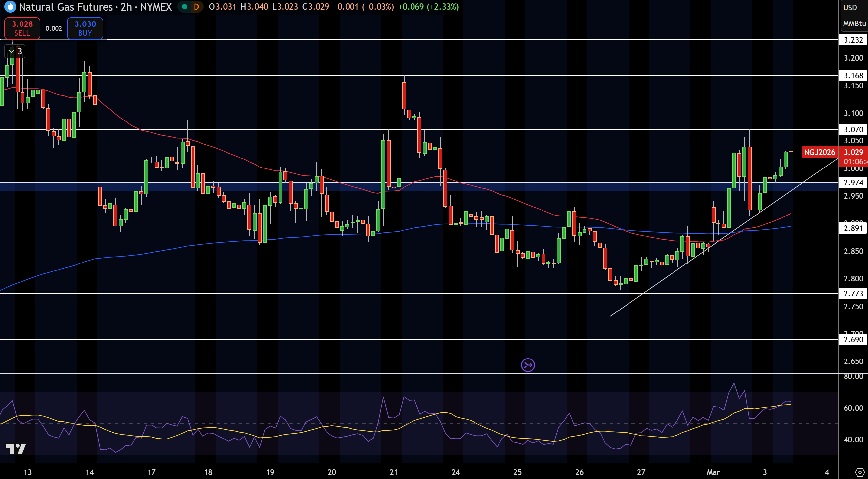Click the 3.200 price scale label
868x479 pixels.
[853, 58]
